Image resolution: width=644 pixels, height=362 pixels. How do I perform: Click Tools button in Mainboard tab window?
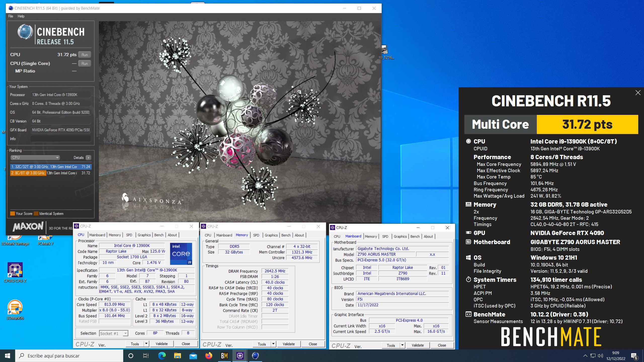(x=391, y=345)
